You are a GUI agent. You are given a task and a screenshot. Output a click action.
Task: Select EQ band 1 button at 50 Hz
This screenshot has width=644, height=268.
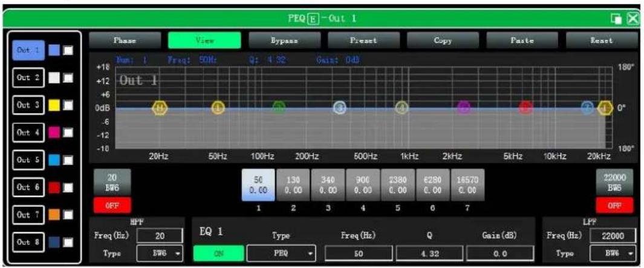click(258, 185)
